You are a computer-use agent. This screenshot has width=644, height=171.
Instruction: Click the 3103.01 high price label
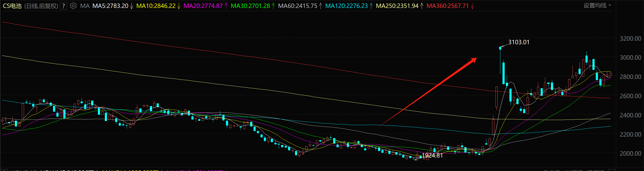pyautogui.click(x=519, y=42)
